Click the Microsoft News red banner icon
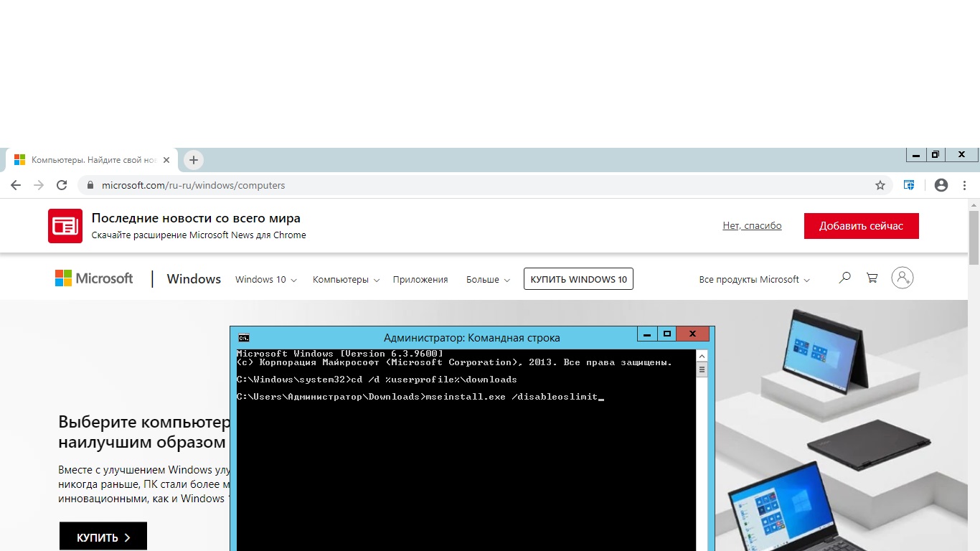 click(65, 226)
